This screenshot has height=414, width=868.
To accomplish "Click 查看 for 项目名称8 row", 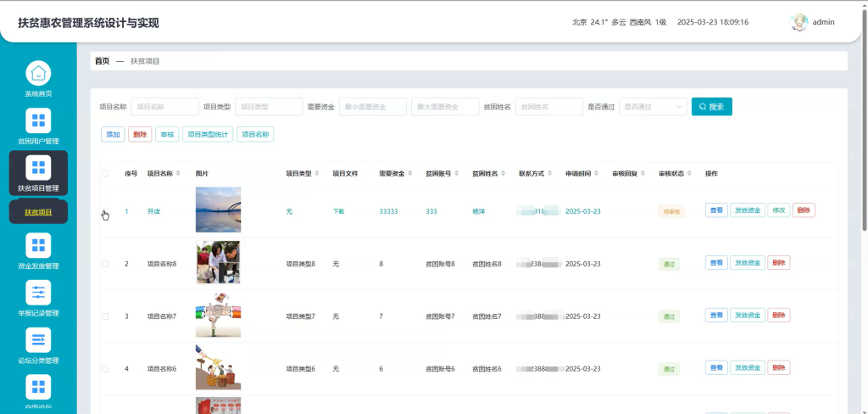I will click(716, 263).
